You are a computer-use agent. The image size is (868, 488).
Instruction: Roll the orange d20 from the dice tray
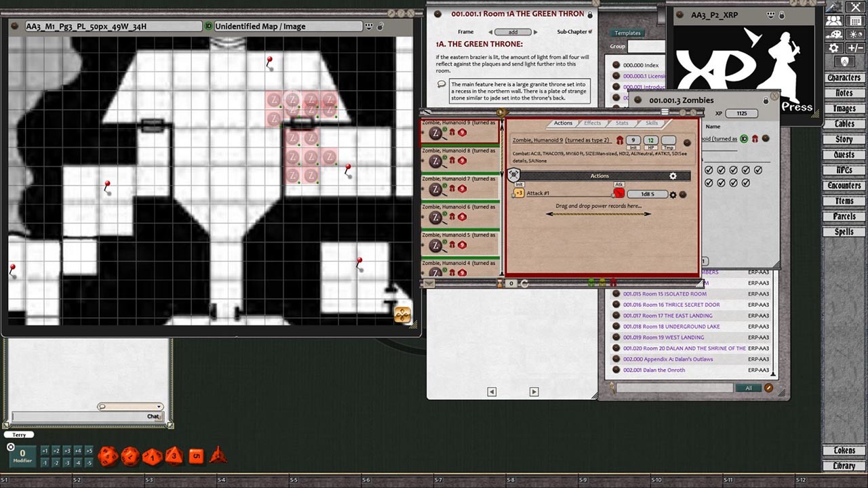(x=107, y=456)
